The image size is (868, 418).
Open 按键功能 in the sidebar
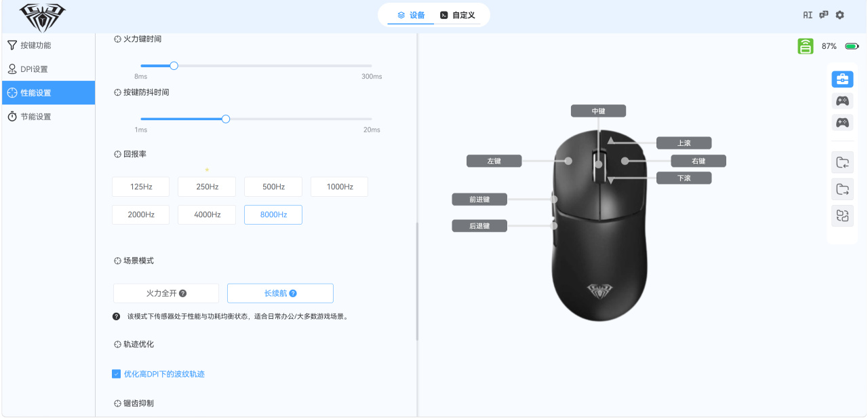[x=47, y=45]
